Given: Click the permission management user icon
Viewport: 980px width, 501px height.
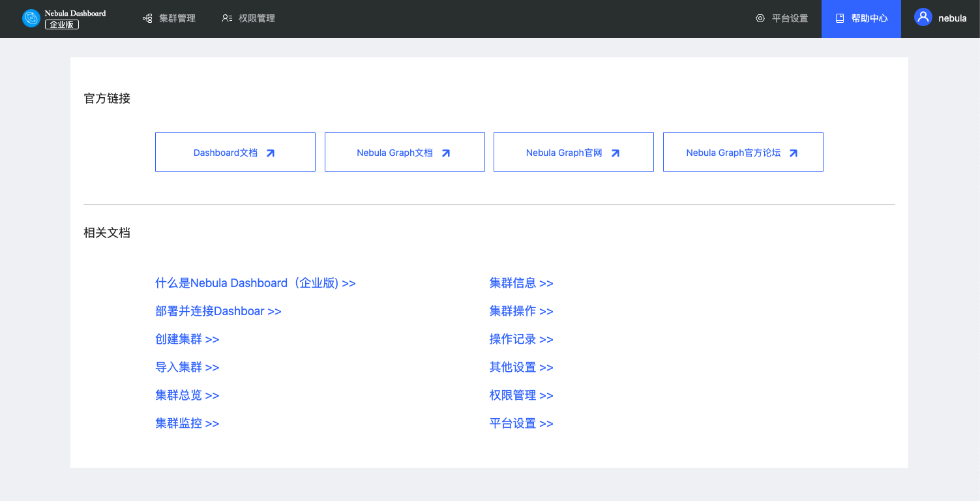Looking at the screenshot, I should (227, 18).
